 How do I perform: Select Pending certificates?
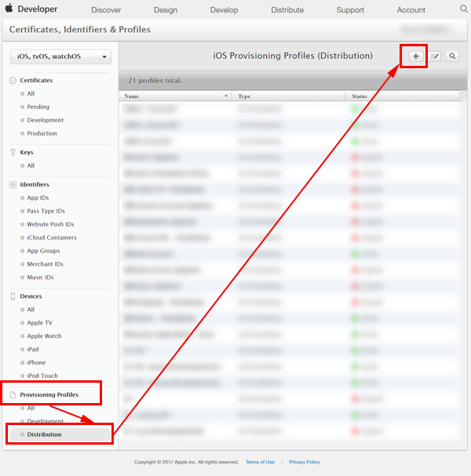pos(38,107)
